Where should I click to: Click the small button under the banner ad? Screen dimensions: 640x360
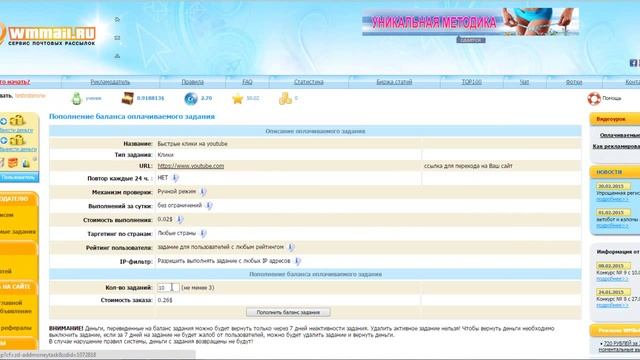pyautogui.click(x=471, y=40)
